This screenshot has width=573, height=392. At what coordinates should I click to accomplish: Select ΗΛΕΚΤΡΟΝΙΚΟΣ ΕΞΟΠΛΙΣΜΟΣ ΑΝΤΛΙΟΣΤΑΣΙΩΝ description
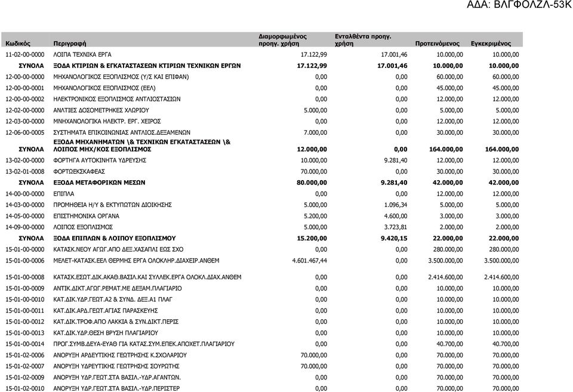pos(117,99)
